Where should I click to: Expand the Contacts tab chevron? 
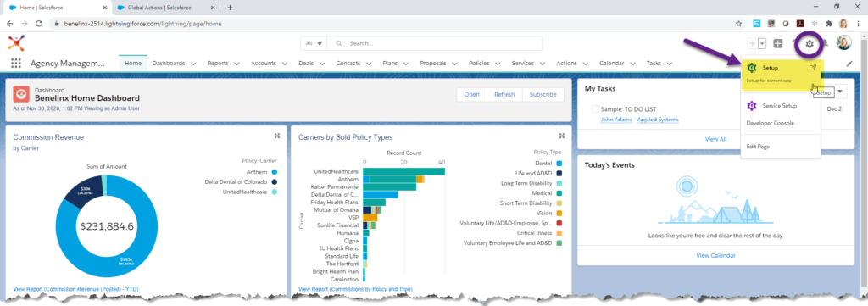tap(368, 64)
